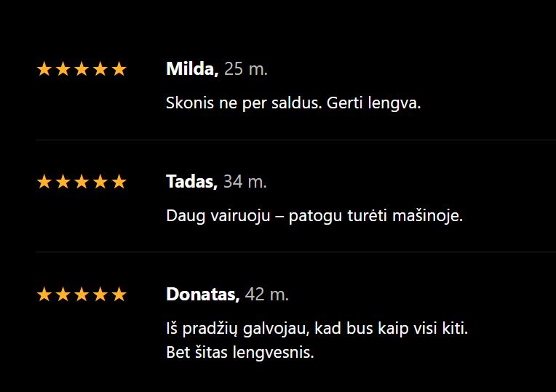The width and height of the screenshot is (556, 392).
Task: Click the first star in Milda's rating
Action: [x=44, y=70]
